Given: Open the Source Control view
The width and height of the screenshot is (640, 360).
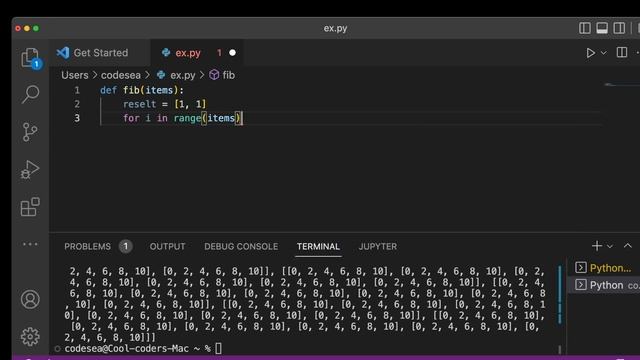Looking at the screenshot, I should coord(30,132).
